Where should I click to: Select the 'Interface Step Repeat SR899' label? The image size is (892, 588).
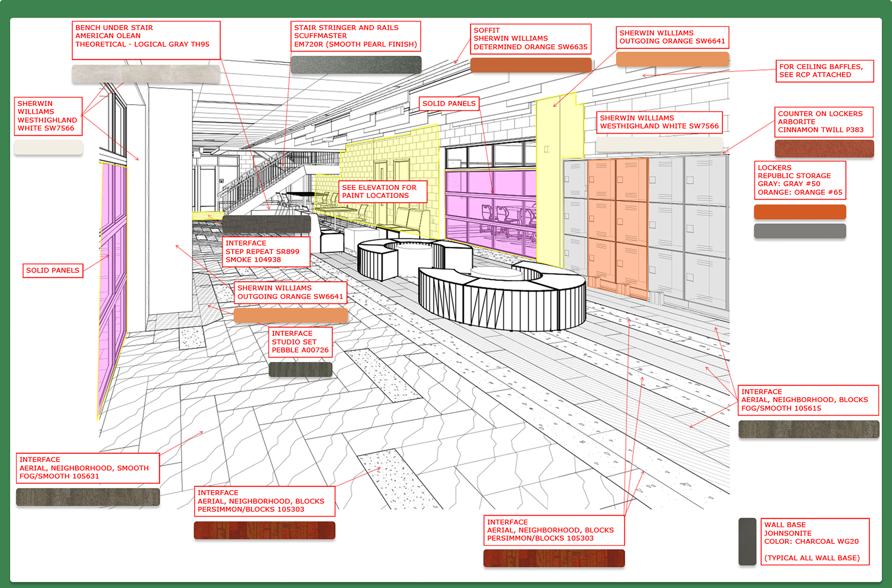[266, 251]
